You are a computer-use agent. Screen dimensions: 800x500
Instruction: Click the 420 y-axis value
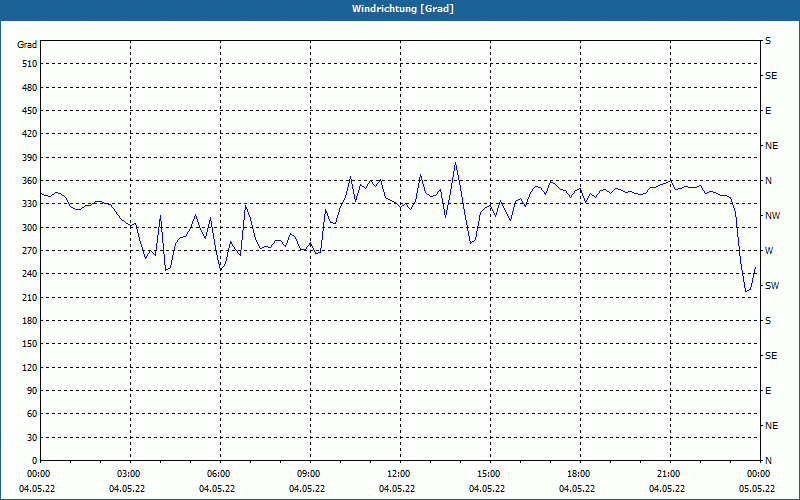tap(30, 134)
